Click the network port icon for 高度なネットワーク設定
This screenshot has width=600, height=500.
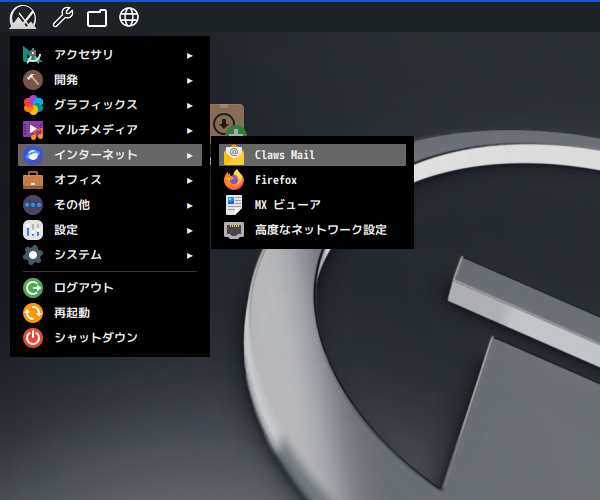[234, 230]
